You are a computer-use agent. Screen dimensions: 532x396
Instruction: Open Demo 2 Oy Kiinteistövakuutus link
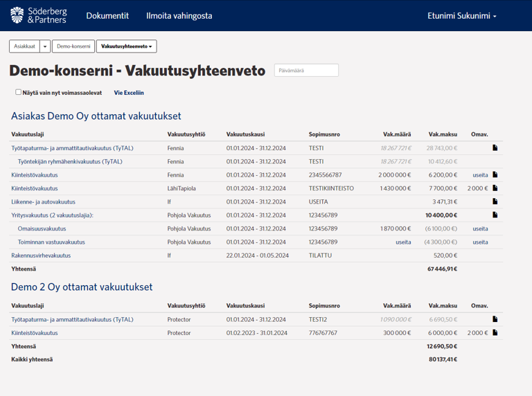point(35,333)
